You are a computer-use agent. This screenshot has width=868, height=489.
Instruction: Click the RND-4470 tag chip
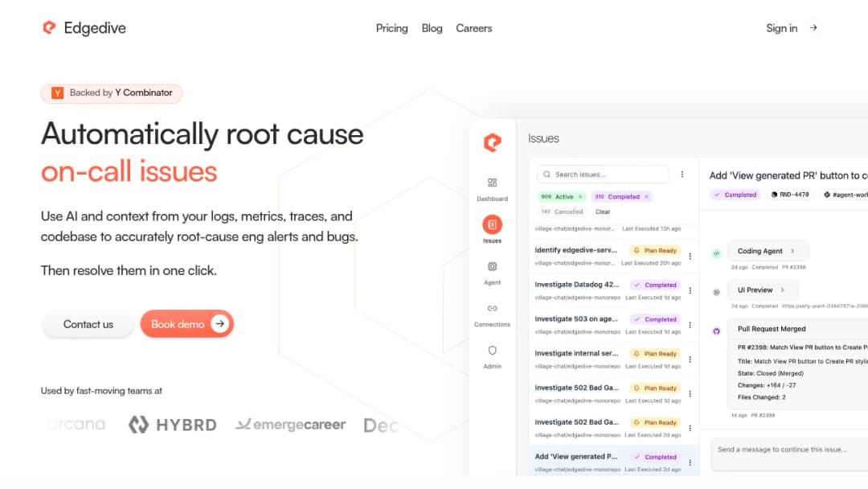coord(790,195)
